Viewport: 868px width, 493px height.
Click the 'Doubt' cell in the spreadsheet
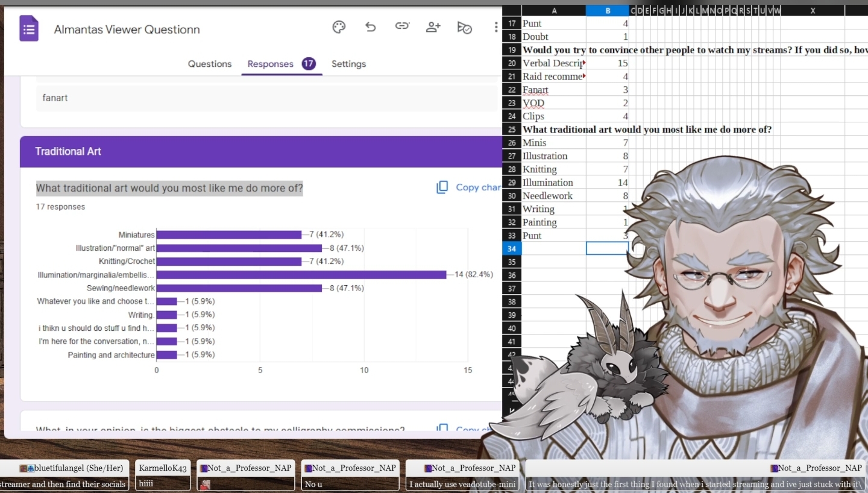click(x=554, y=37)
